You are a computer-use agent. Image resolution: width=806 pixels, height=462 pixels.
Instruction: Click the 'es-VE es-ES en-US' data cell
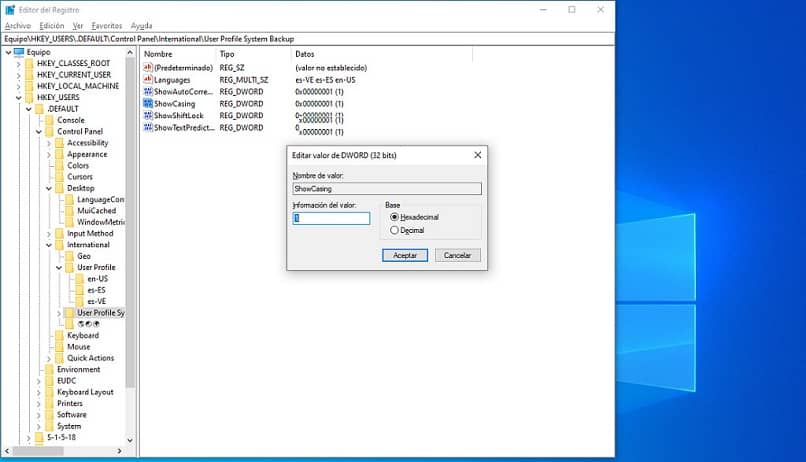pyautogui.click(x=325, y=80)
